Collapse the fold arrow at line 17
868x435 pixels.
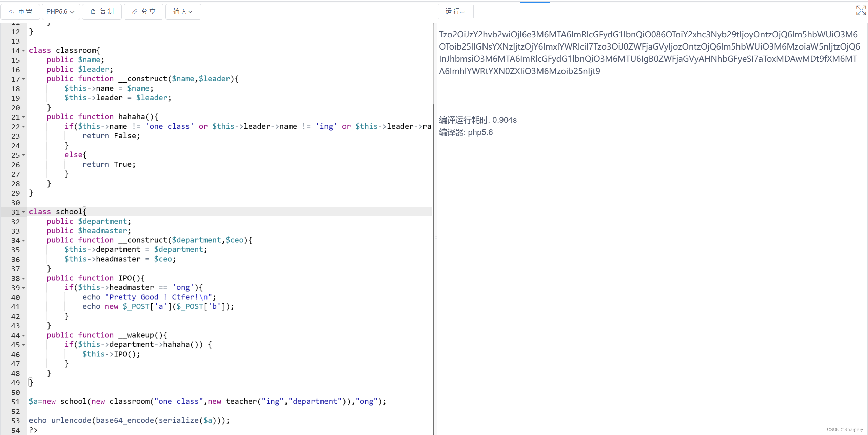(23, 79)
